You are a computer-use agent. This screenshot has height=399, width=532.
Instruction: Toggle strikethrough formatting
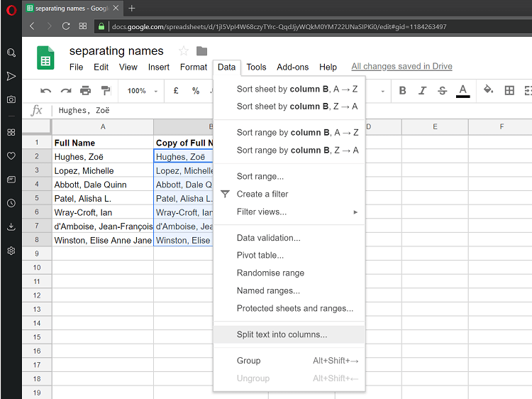443,90
